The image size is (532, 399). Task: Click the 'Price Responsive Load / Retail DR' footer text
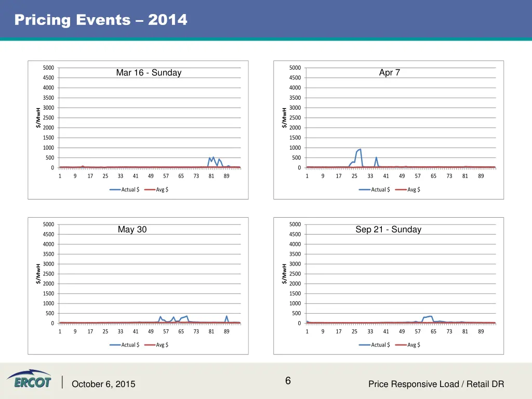tap(436, 384)
